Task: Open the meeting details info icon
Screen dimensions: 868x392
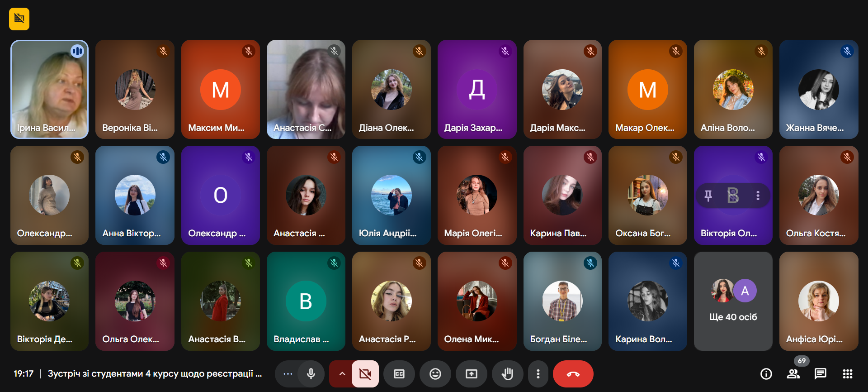Action: click(x=766, y=374)
